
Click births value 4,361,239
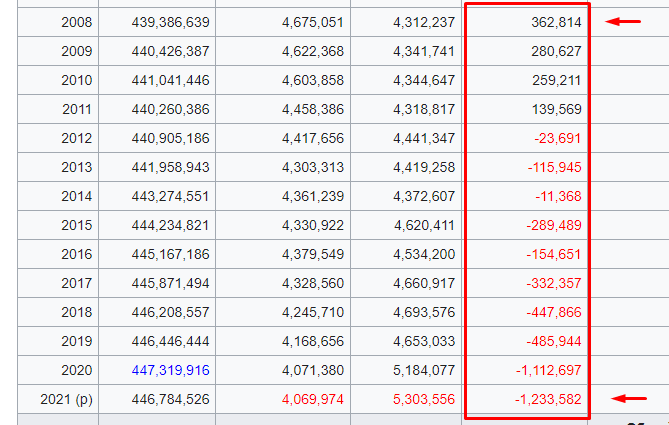pos(313,196)
